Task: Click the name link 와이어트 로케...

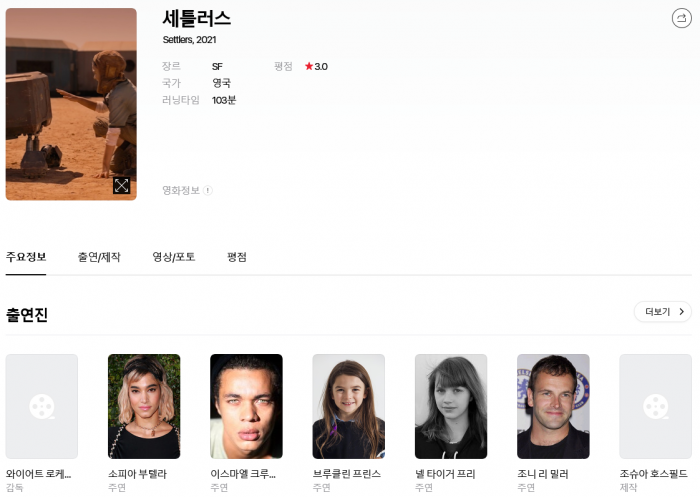Action: [x=38, y=474]
